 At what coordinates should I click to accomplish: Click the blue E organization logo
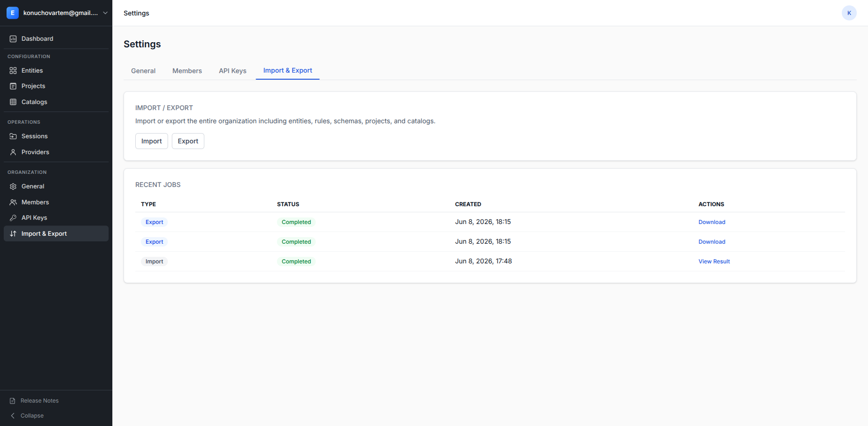[x=13, y=13]
